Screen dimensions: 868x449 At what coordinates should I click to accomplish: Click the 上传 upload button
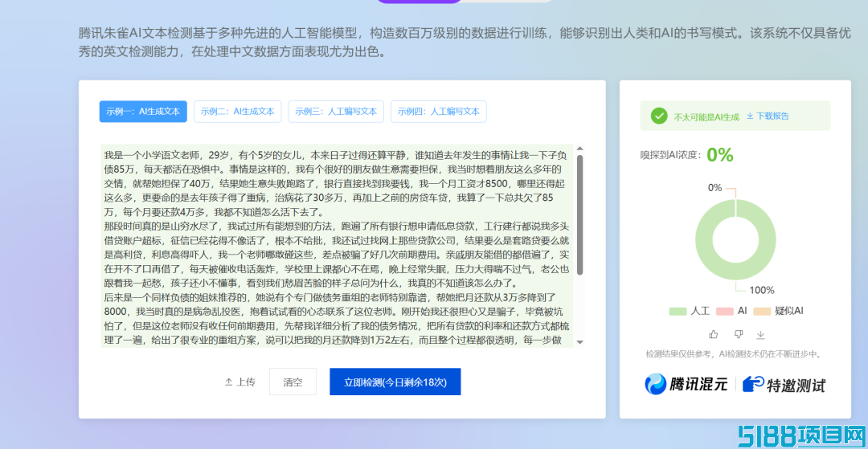coord(240,382)
